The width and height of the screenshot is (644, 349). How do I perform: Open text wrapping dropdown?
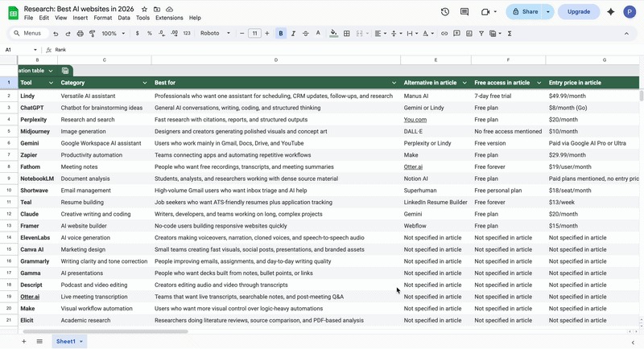[x=412, y=34]
